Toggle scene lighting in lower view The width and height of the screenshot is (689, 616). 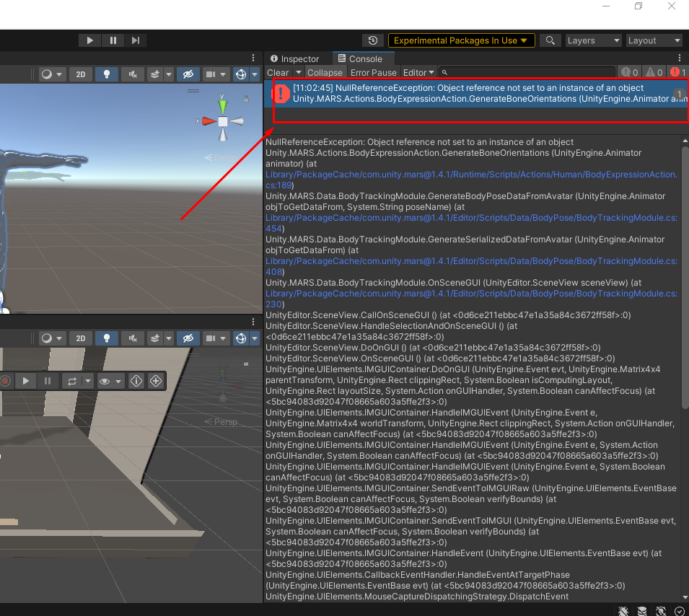tap(106, 338)
